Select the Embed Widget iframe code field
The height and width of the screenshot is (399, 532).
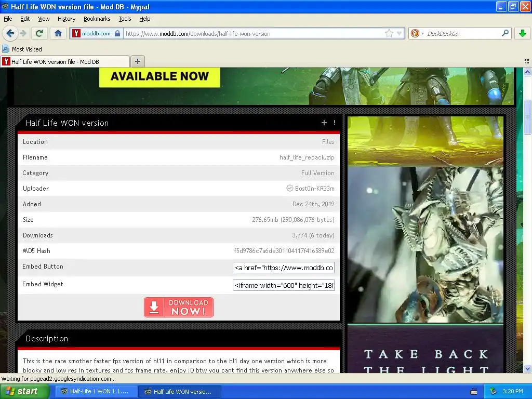click(284, 285)
